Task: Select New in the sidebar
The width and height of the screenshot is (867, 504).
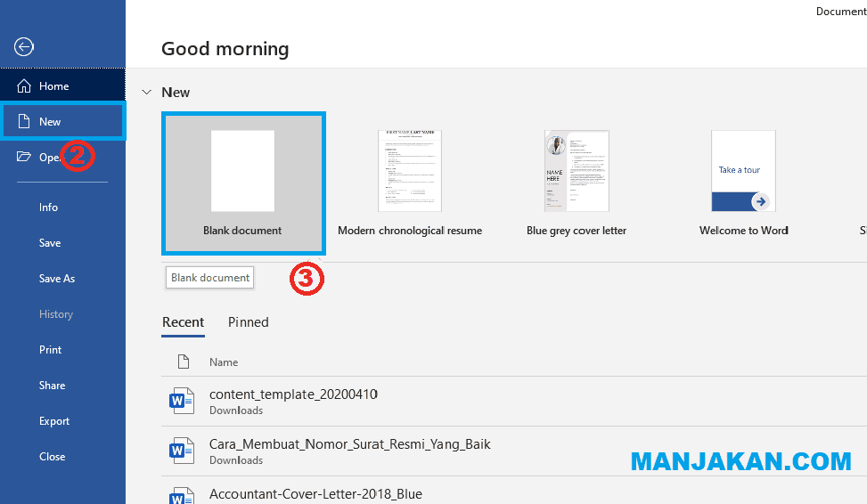Action: point(62,122)
